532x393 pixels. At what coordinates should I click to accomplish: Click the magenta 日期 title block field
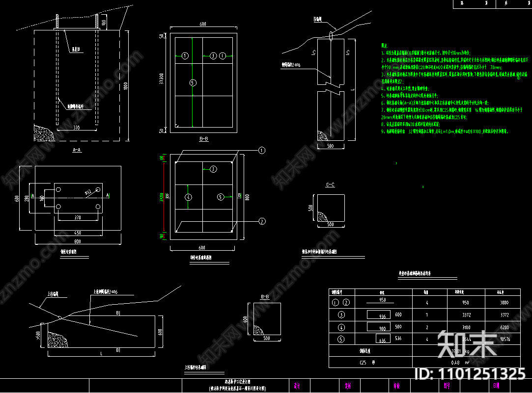pos(496,386)
